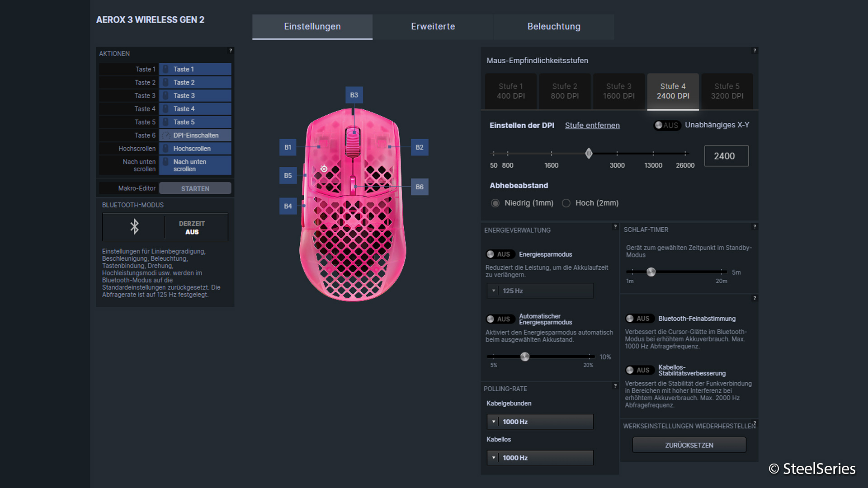
Task: Select the B4 side button marker
Action: click(288, 206)
